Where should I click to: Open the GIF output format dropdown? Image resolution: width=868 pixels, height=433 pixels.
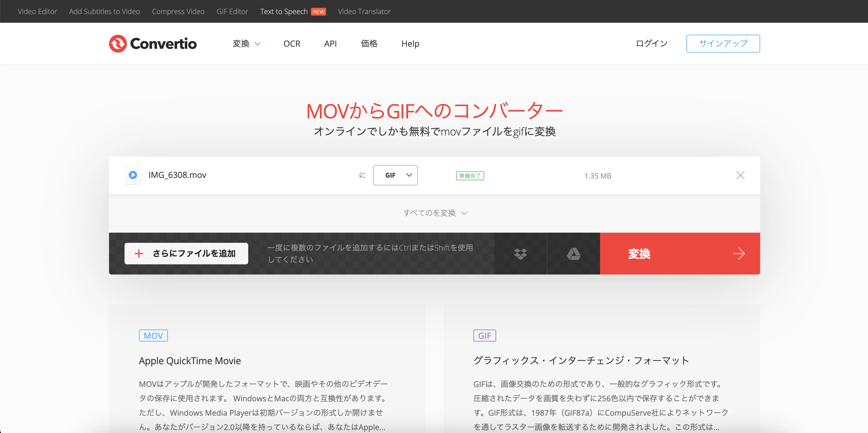pos(395,175)
